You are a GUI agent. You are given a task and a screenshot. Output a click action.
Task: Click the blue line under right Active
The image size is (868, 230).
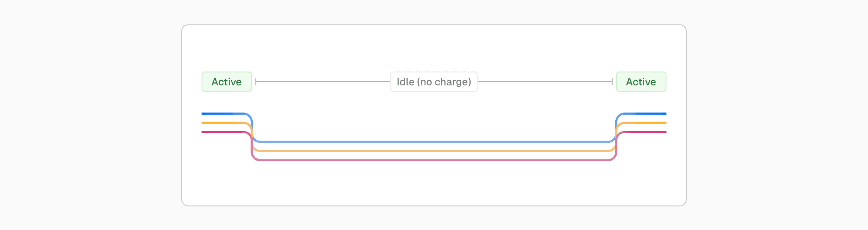point(646,113)
